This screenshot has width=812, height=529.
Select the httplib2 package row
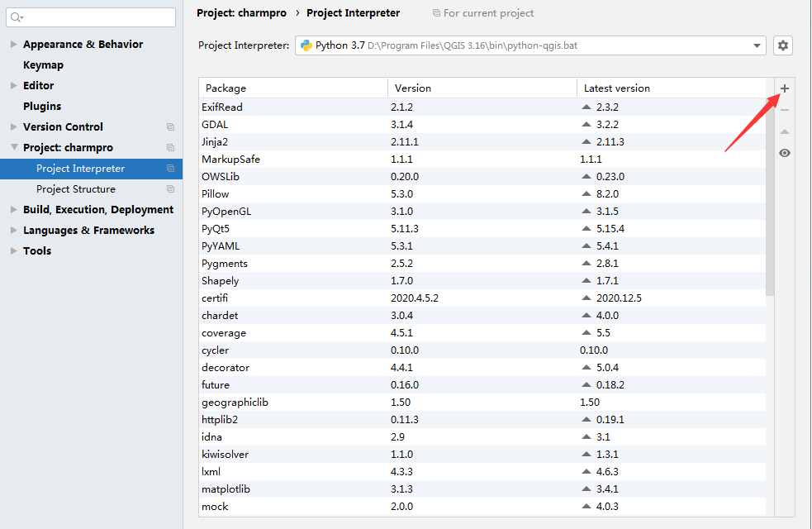482,420
